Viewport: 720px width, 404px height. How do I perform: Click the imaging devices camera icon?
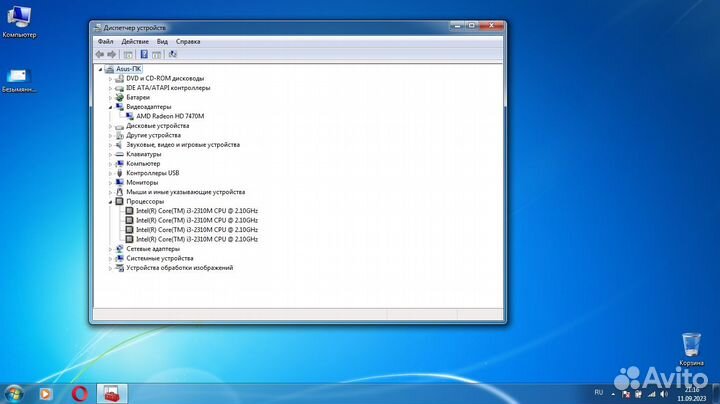[x=119, y=268]
